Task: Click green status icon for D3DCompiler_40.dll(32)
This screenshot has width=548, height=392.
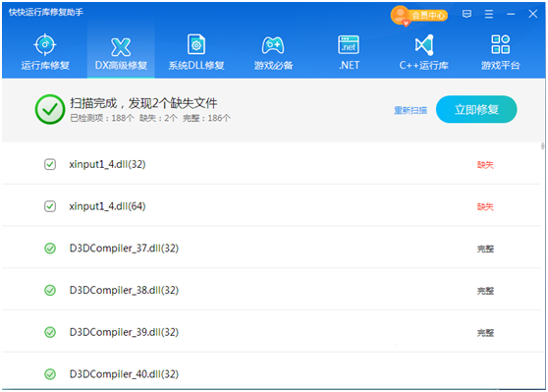Action: (50, 374)
